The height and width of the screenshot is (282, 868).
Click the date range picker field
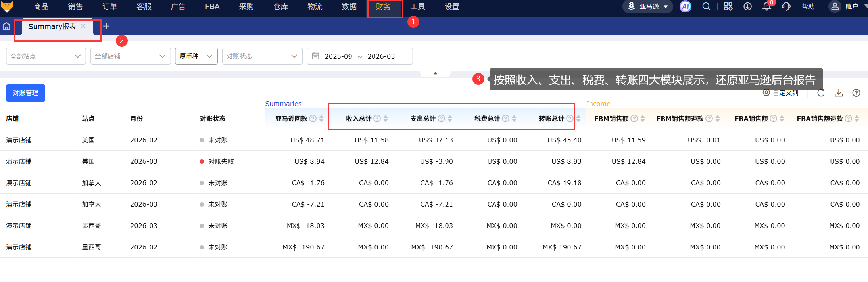click(359, 56)
